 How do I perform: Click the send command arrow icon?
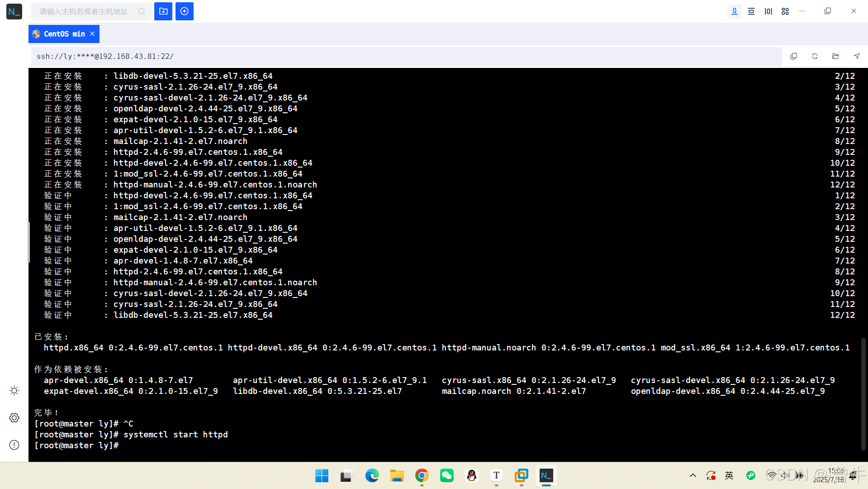tap(857, 56)
